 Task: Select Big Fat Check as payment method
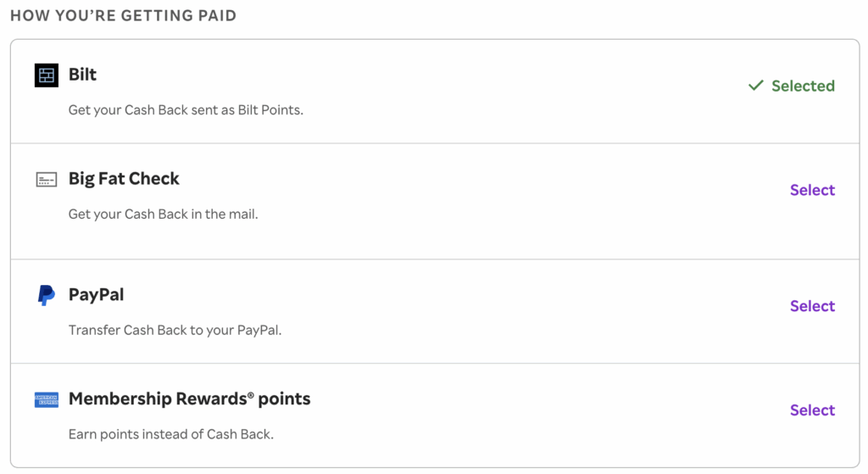812,190
